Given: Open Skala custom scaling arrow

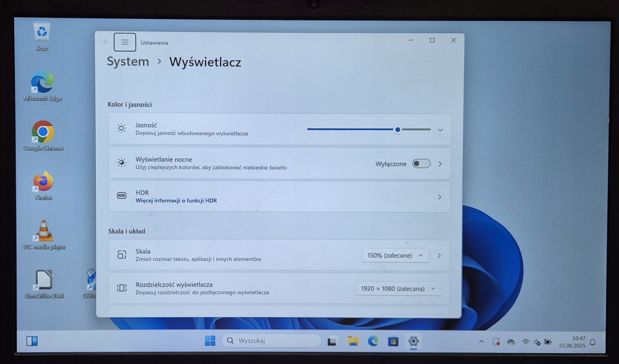Looking at the screenshot, I should pyautogui.click(x=439, y=255).
